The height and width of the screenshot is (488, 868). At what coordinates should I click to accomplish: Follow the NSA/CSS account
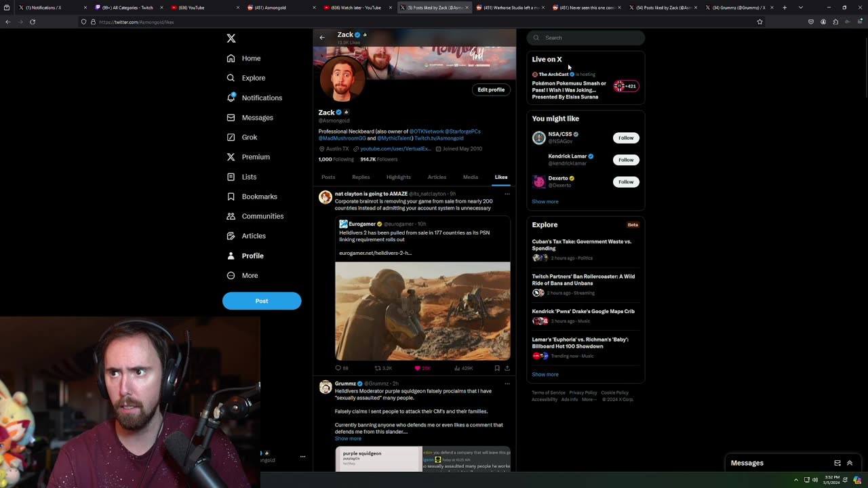(626, 138)
